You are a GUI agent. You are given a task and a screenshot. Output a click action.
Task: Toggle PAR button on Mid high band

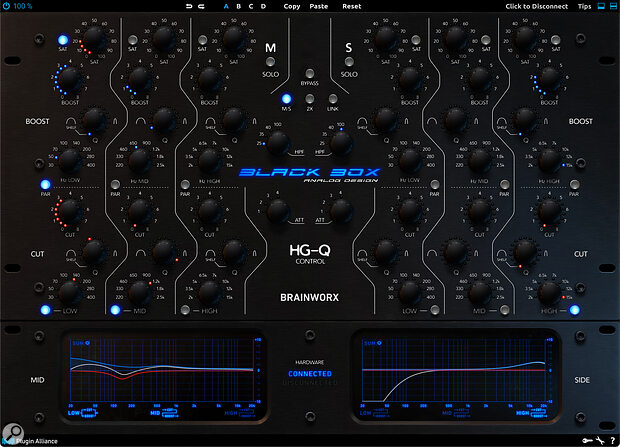pos(185,184)
